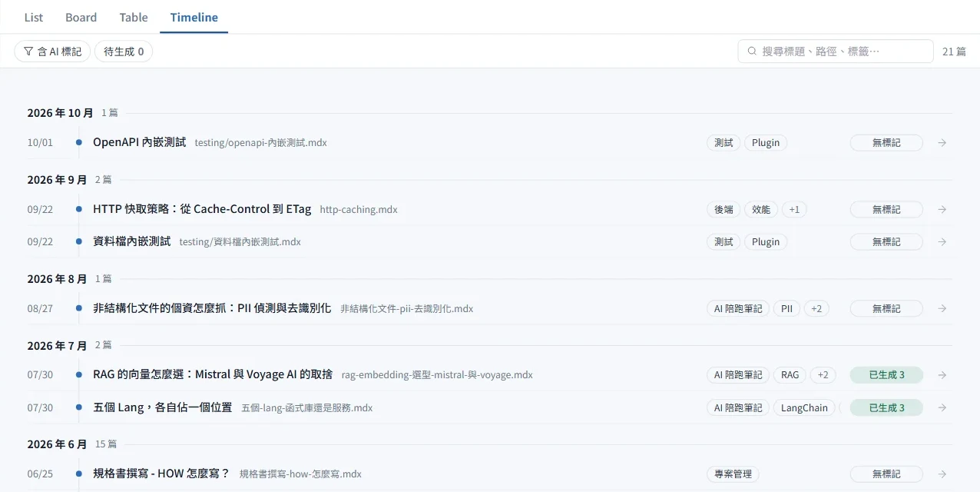Click AI 陪跑筆記 tag on RAG row
The width and height of the screenshot is (980, 492).
coord(738,375)
